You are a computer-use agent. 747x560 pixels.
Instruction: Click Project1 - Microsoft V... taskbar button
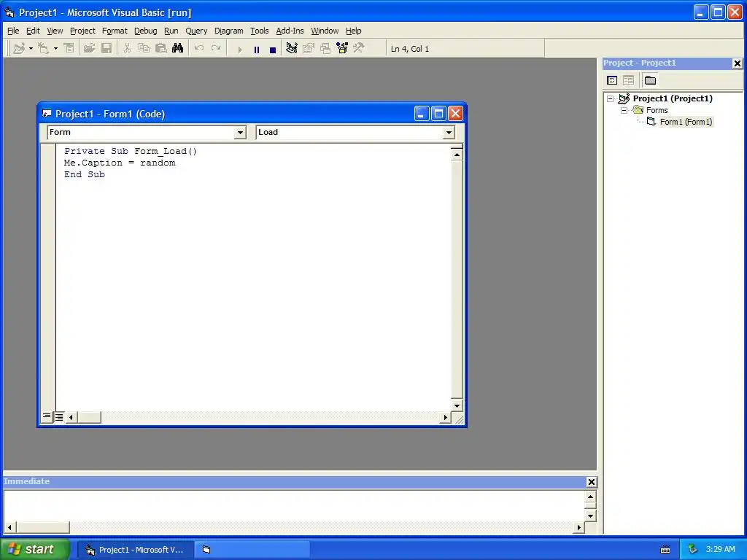[x=135, y=550]
